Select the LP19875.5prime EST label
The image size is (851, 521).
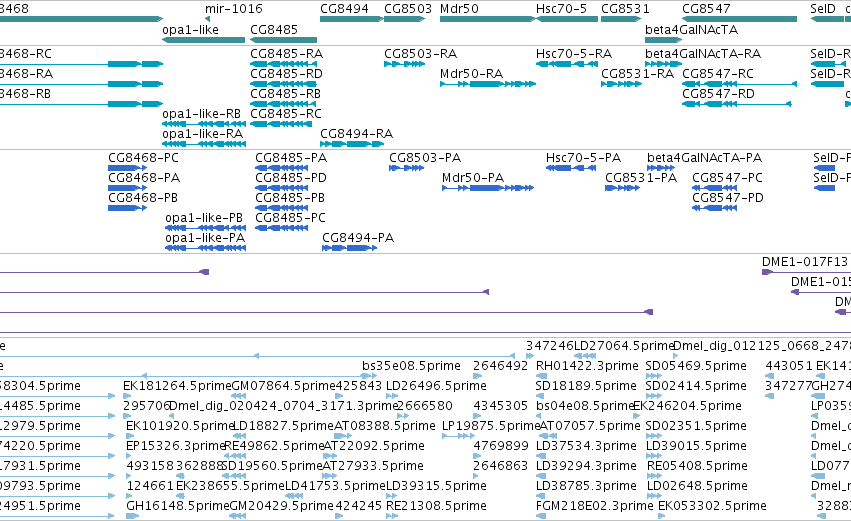point(491,426)
